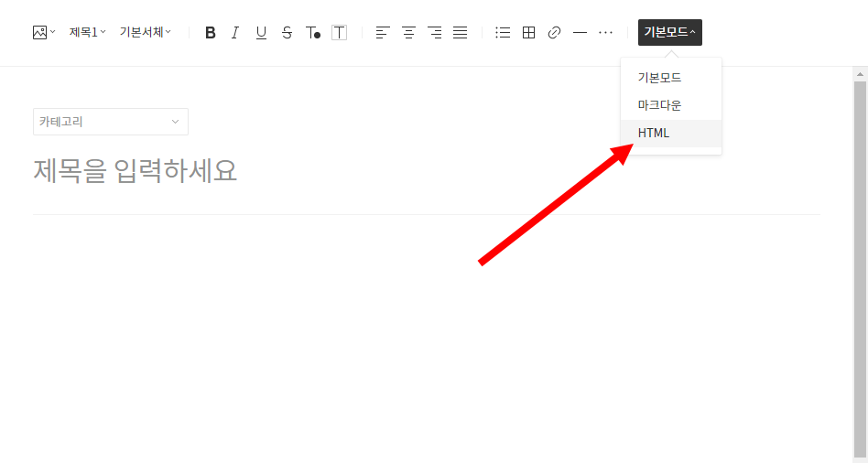
Task: Select 마크다운 from the mode list
Action: click(x=671, y=105)
